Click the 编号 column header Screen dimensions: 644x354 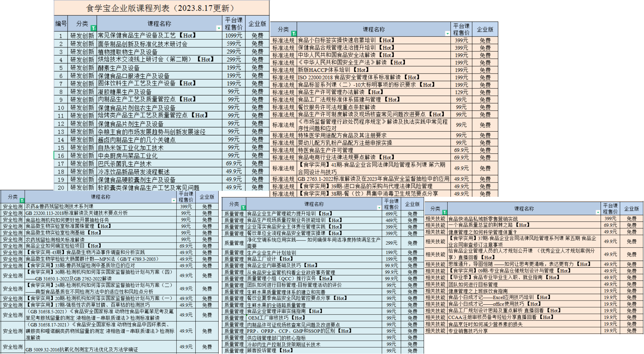point(61,24)
